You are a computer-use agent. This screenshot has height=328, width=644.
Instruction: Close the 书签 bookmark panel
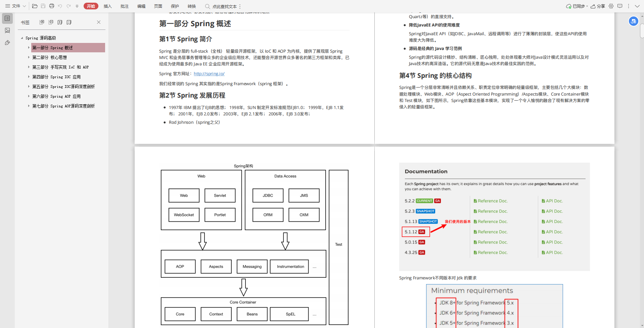click(99, 22)
